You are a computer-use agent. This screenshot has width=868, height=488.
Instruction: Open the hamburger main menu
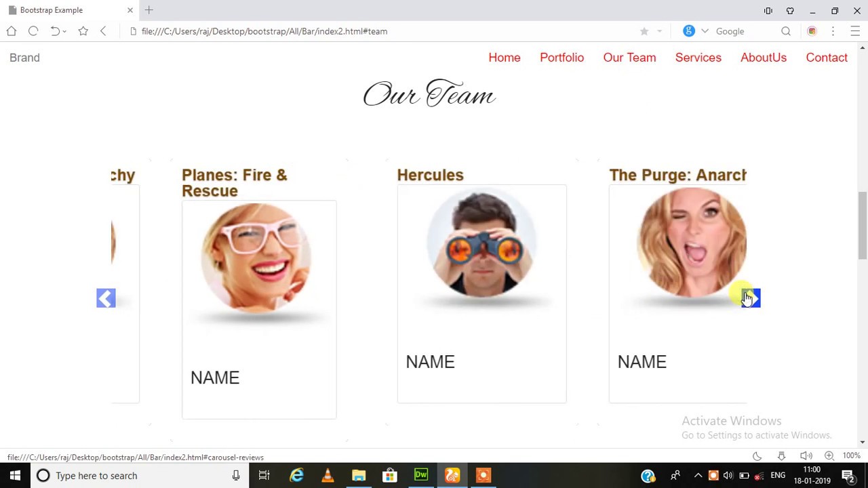(855, 31)
